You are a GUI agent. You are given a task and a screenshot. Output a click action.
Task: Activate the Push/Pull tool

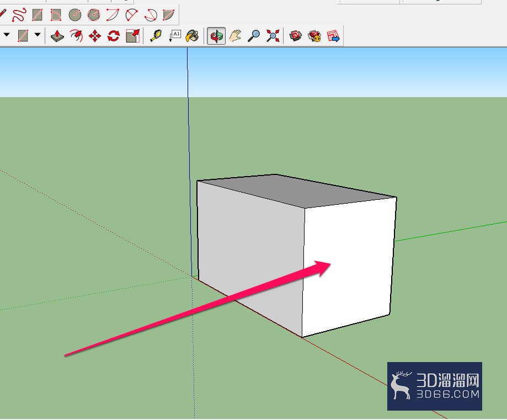coord(57,36)
